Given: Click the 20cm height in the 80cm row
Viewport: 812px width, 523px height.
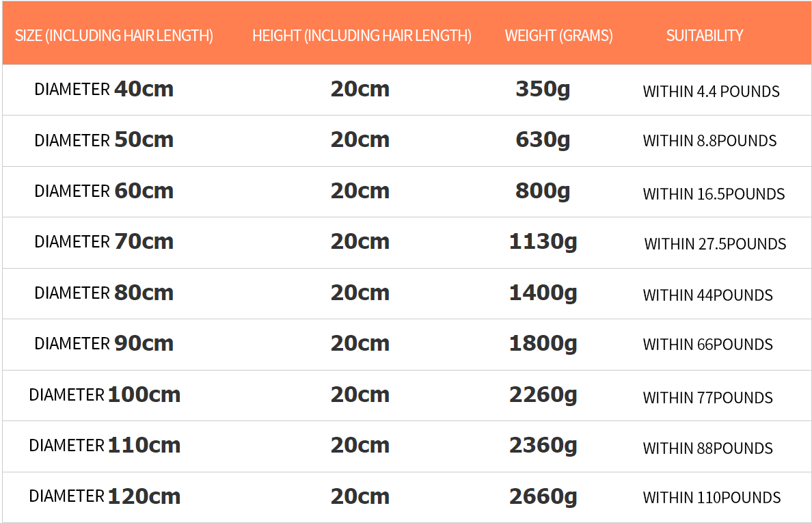Looking at the screenshot, I should tap(360, 293).
